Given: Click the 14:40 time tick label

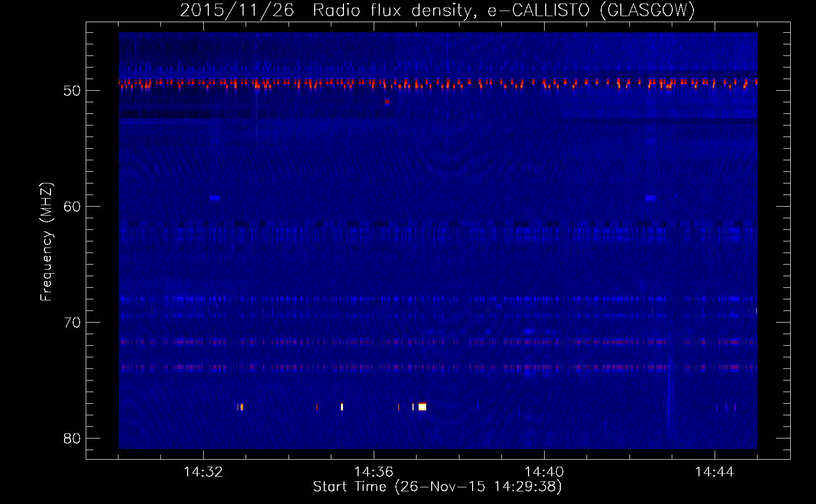Looking at the screenshot, I should [544, 472].
